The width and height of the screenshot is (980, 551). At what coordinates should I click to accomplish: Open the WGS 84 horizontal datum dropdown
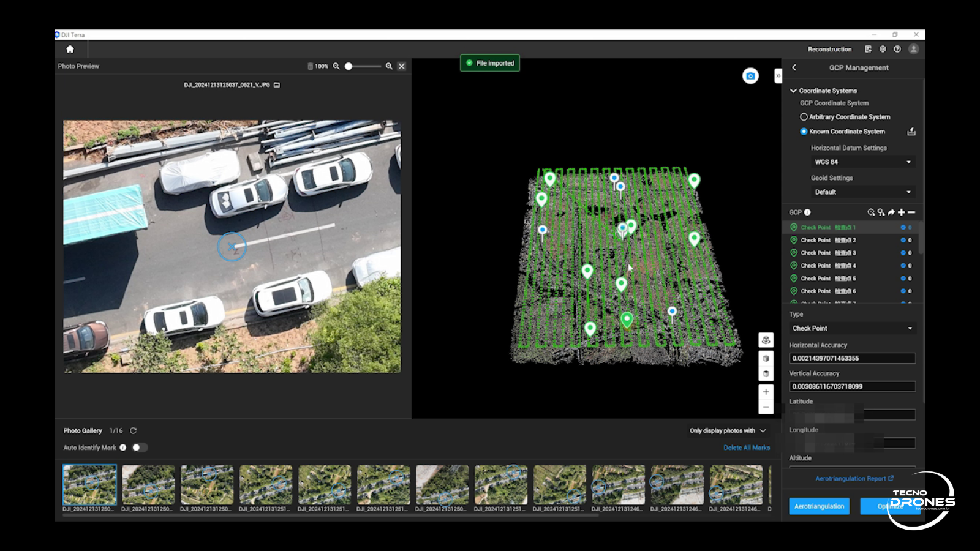(862, 162)
